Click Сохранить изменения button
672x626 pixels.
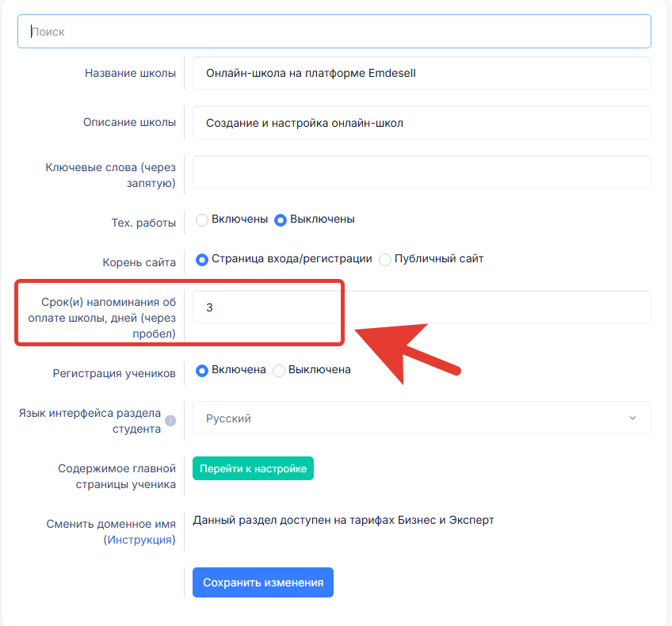(263, 582)
